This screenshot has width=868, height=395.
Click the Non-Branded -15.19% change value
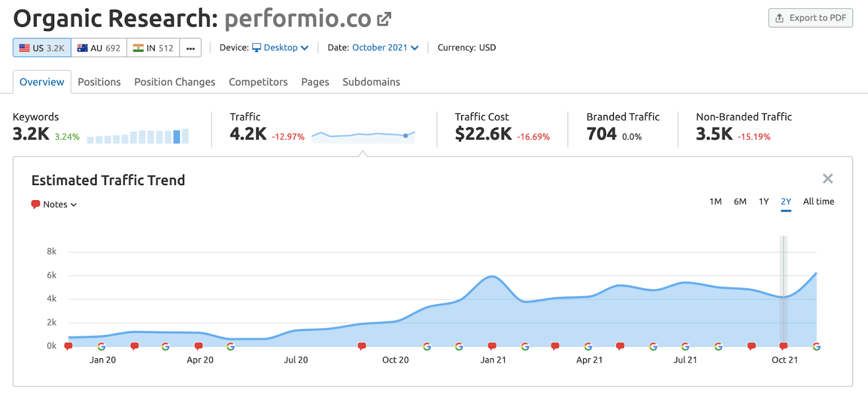(x=754, y=137)
